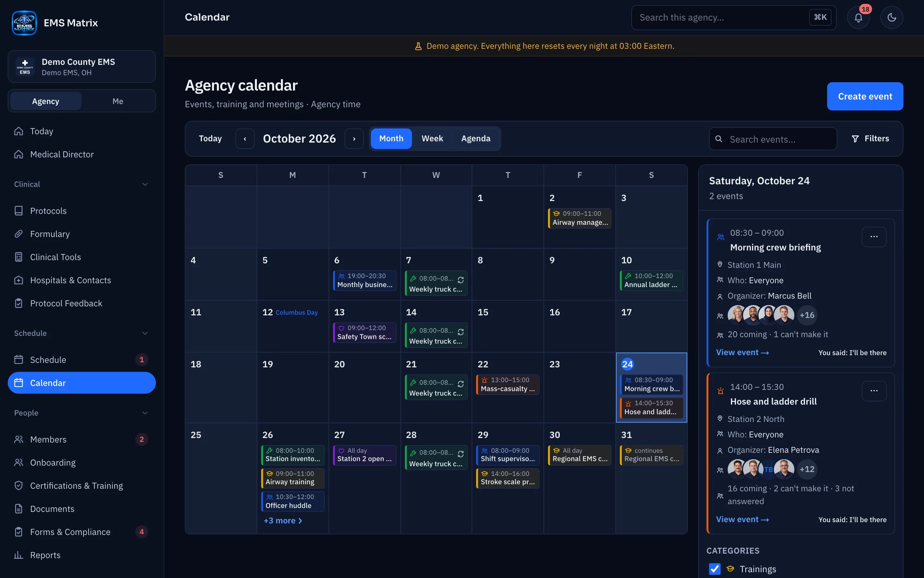Go to Hospitals & Contacts
The image size is (924, 578).
tap(82, 280)
